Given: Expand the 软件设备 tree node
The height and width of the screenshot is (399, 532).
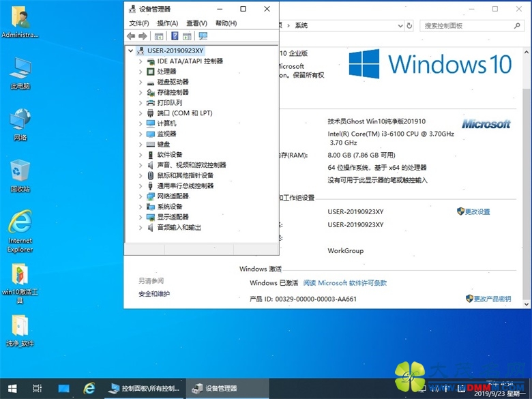Looking at the screenshot, I should coord(141,155).
